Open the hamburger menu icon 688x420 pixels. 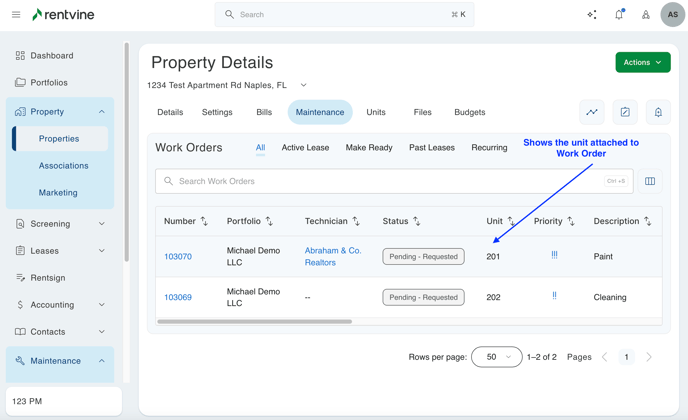pos(16,15)
